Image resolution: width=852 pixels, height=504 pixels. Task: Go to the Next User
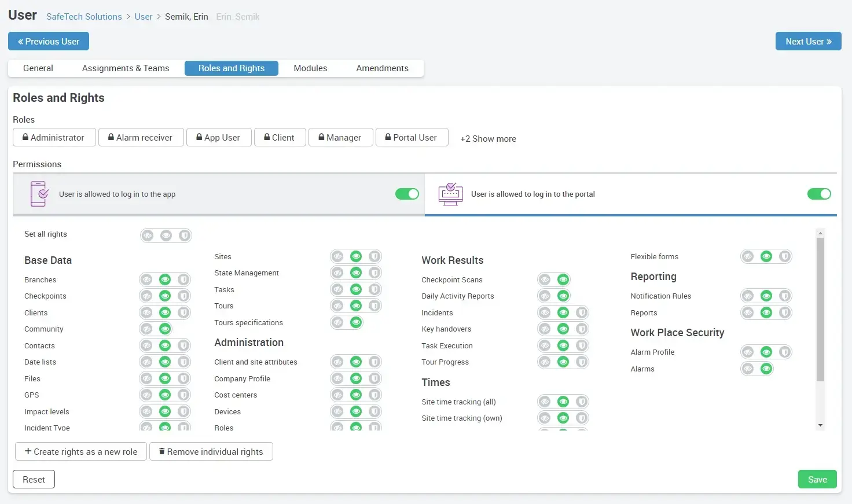tap(808, 42)
